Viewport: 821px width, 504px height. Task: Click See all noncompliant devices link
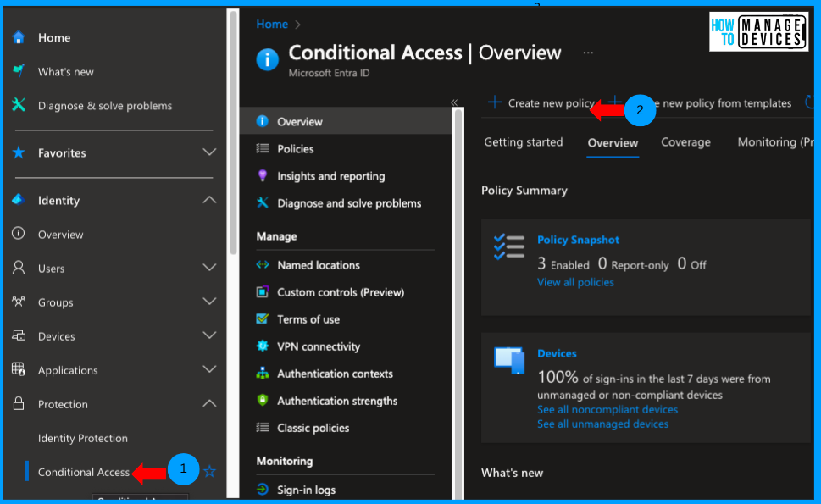coord(607,409)
